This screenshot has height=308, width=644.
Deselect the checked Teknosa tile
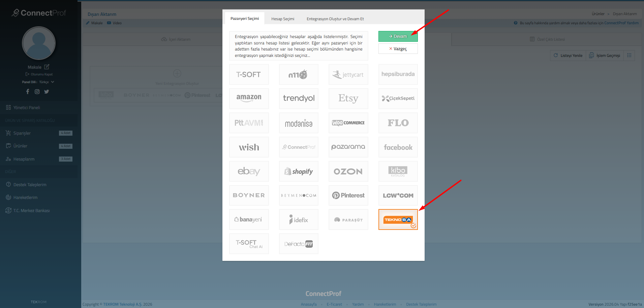pyautogui.click(x=398, y=219)
